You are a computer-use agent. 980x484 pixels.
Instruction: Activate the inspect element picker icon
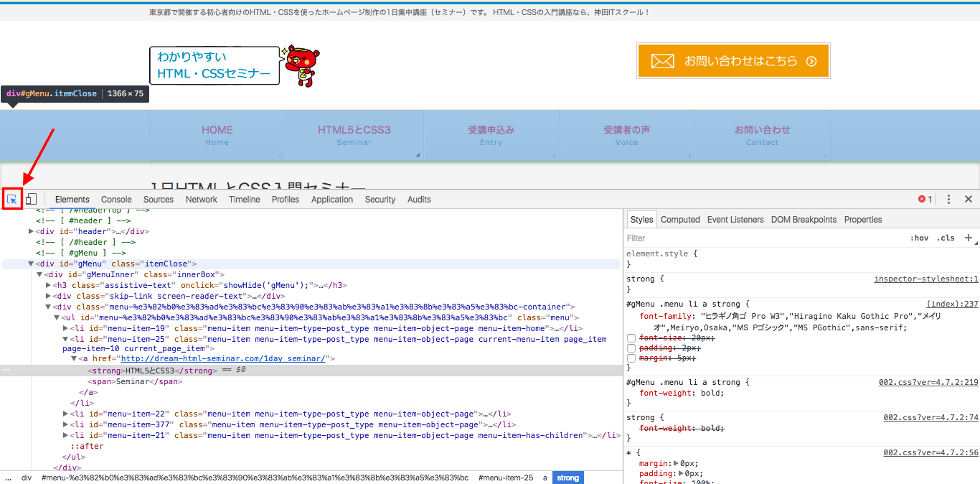tap(12, 199)
